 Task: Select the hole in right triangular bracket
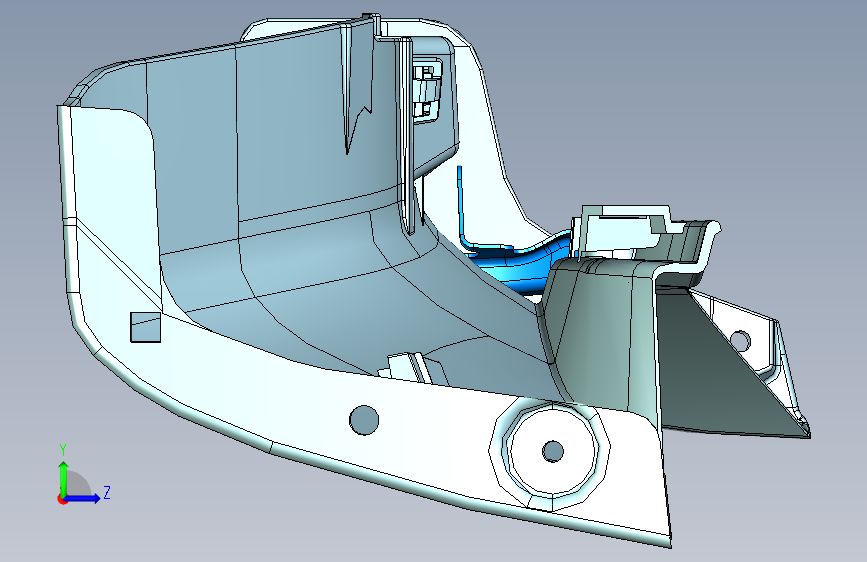tap(740, 341)
